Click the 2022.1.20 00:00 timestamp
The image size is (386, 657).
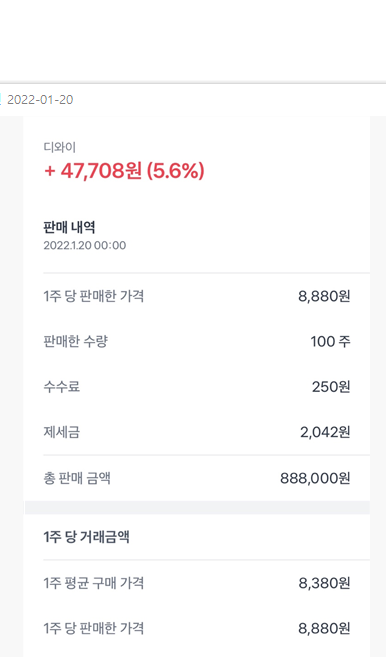point(85,245)
